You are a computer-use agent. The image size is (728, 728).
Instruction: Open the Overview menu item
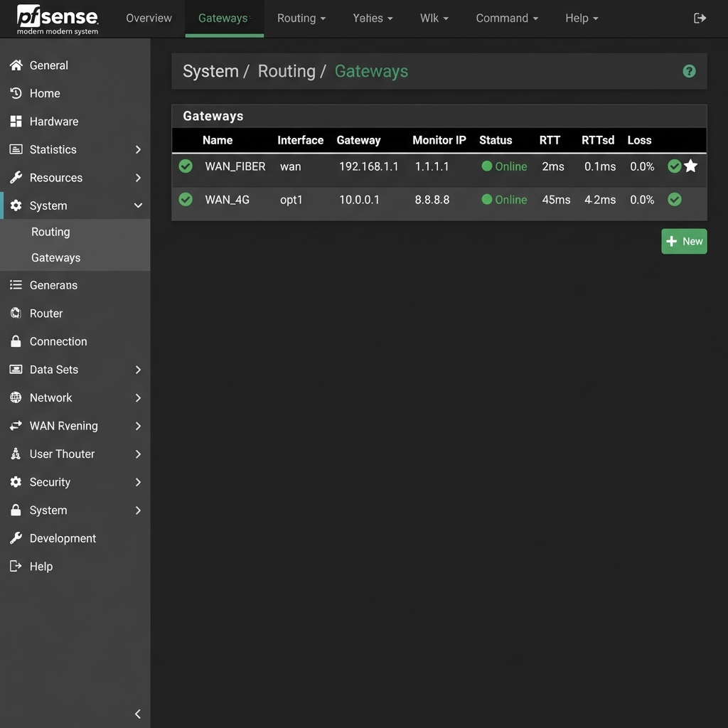coord(149,18)
